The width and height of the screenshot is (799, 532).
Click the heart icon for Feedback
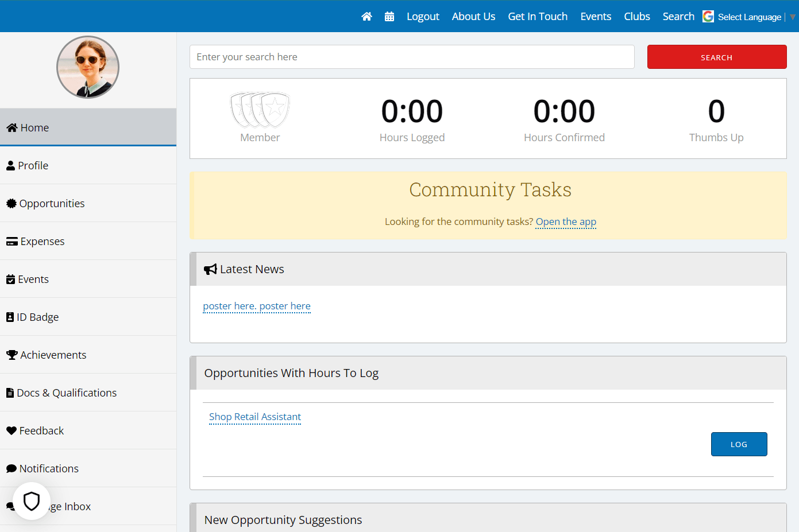pos(11,430)
